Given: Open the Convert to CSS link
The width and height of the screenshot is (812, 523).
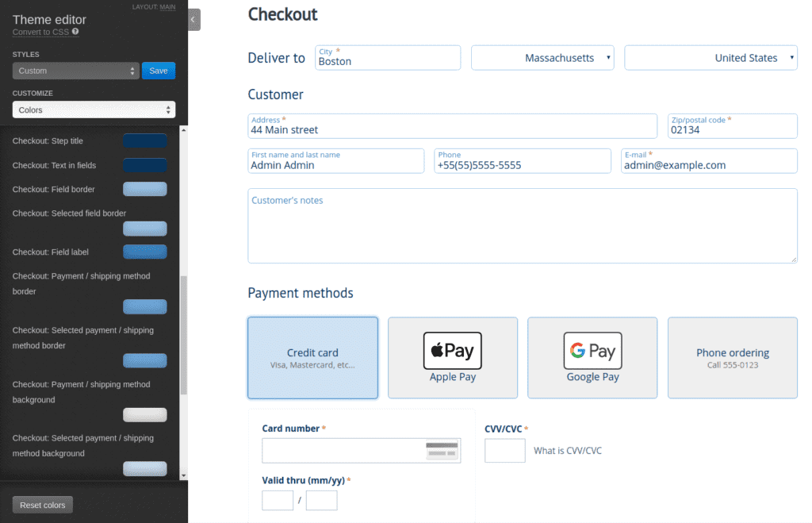Looking at the screenshot, I should 40,32.
